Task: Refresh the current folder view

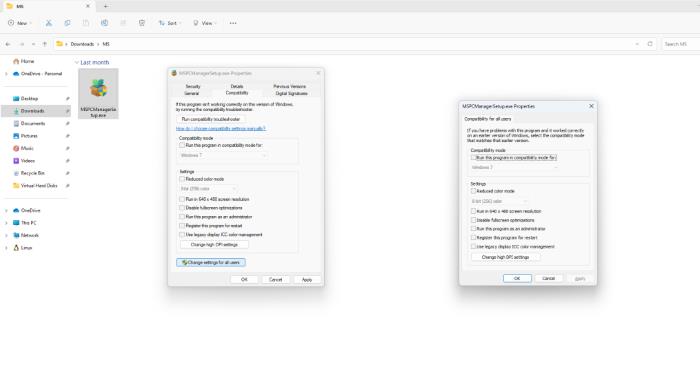Action: coord(650,44)
